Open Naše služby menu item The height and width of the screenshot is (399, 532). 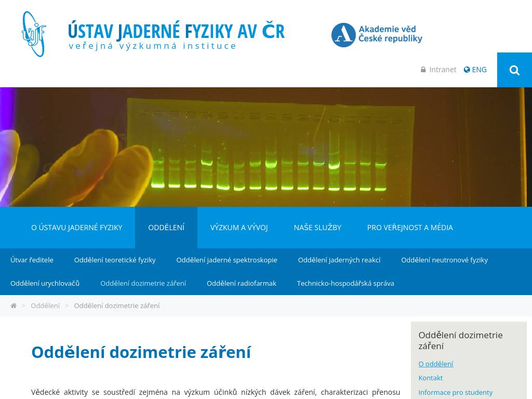tap(317, 228)
